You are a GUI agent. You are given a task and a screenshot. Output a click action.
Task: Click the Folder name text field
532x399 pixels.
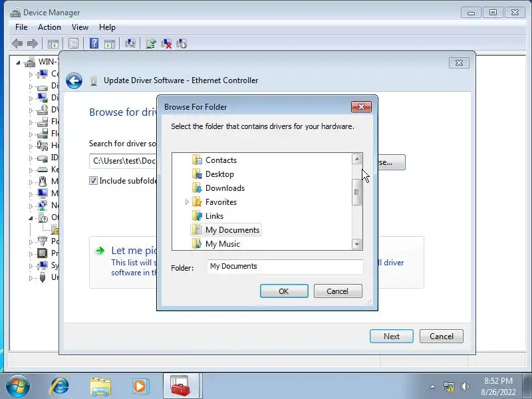tap(285, 267)
